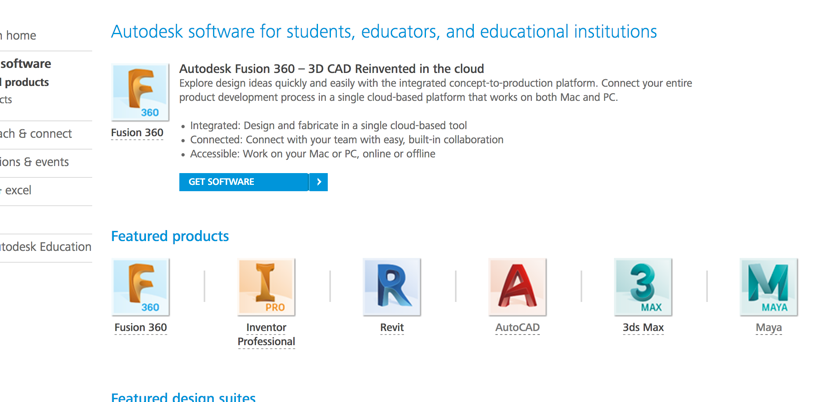
Task: Select the Inventor Professional product icon
Action: [x=266, y=287]
